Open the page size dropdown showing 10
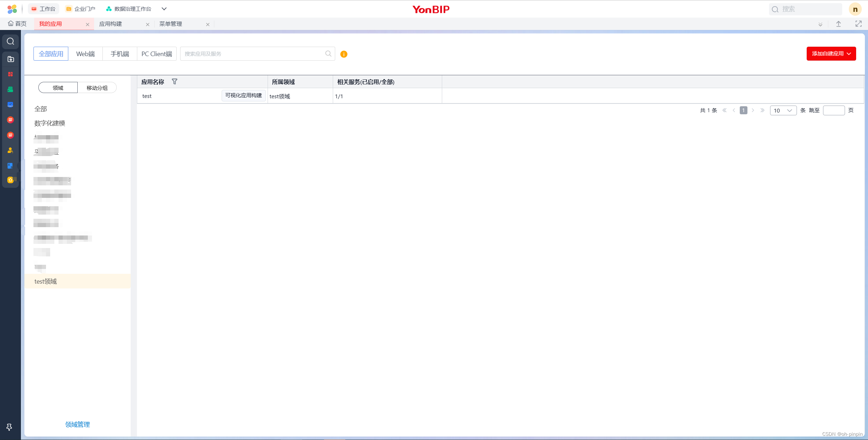 click(x=783, y=110)
